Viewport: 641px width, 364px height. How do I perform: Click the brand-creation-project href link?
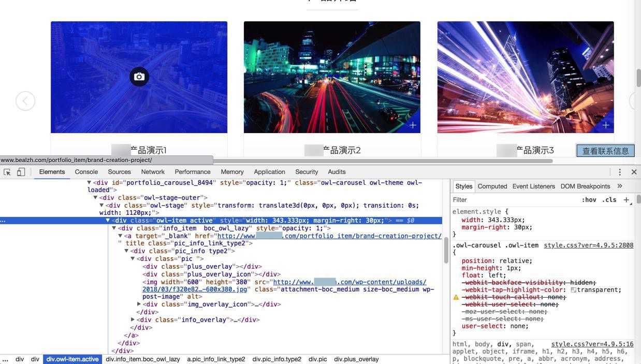click(x=329, y=236)
